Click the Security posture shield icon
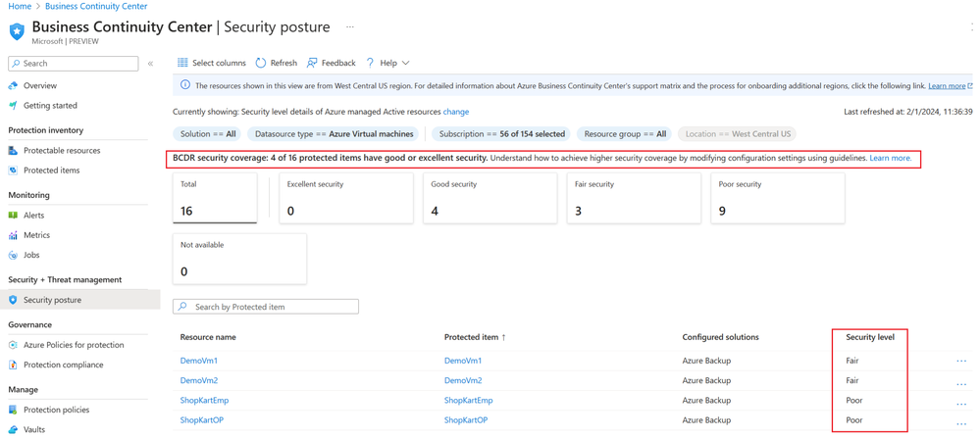 coord(13,300)
